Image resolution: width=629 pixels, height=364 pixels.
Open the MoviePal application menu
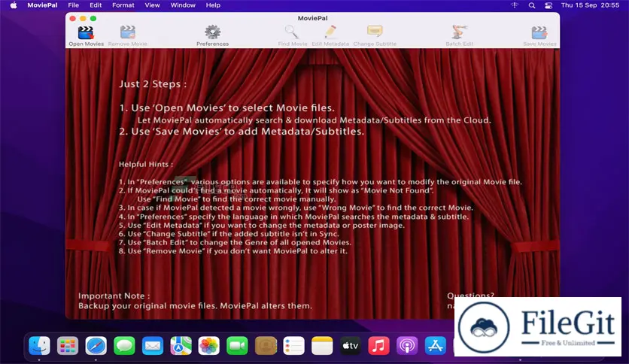click(x=42, y=5)
